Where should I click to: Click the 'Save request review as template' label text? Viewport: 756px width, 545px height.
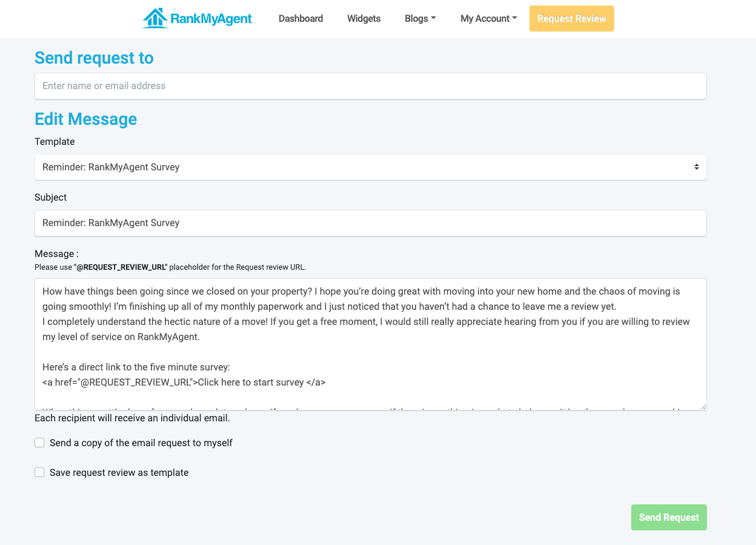pos(119,473)
